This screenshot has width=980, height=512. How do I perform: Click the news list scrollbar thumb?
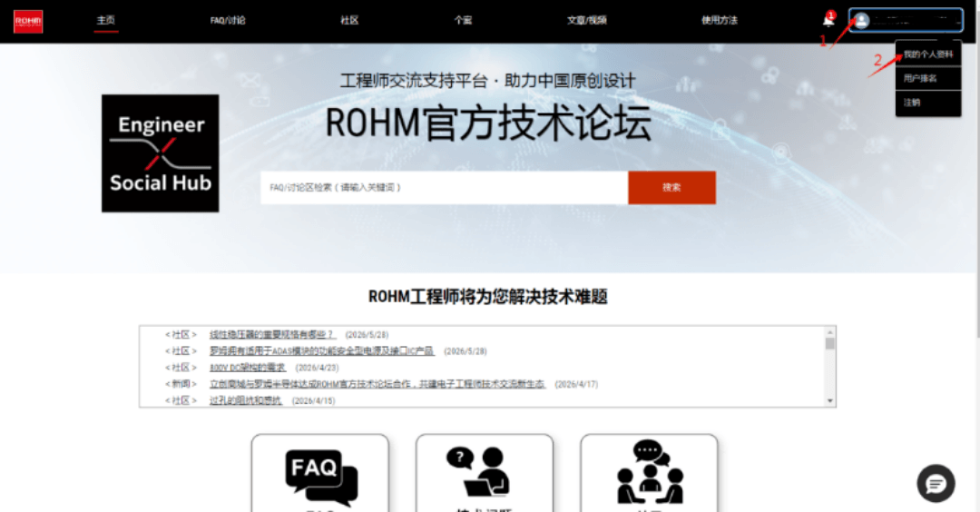[x=830, y=344]
